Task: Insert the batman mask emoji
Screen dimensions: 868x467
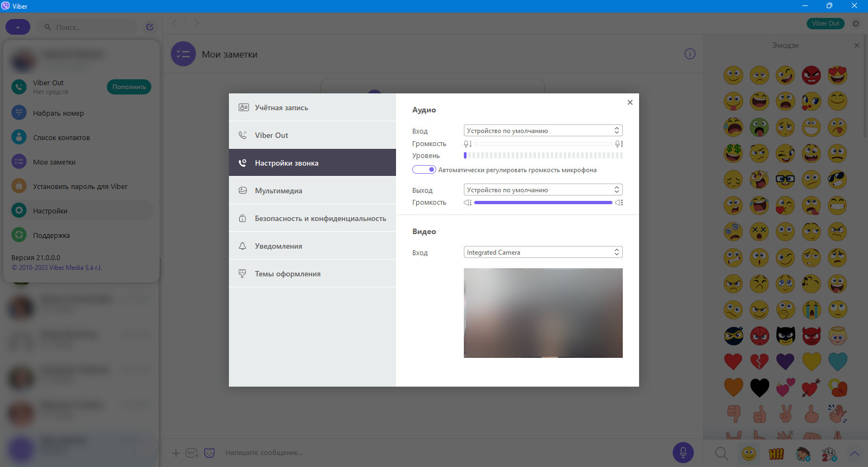Action: point(786,336)
